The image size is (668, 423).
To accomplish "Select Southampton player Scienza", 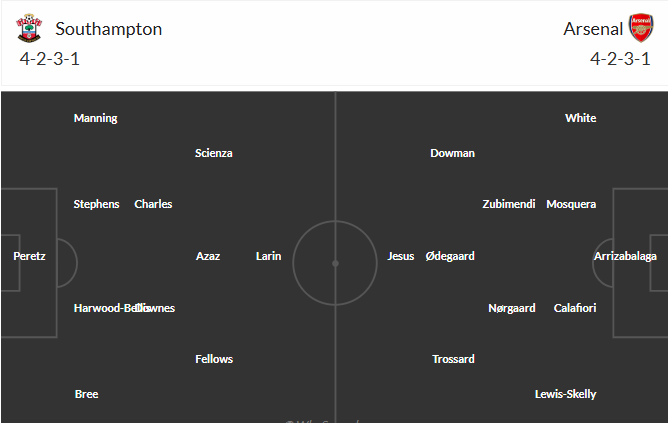I will tap(214, 153).
